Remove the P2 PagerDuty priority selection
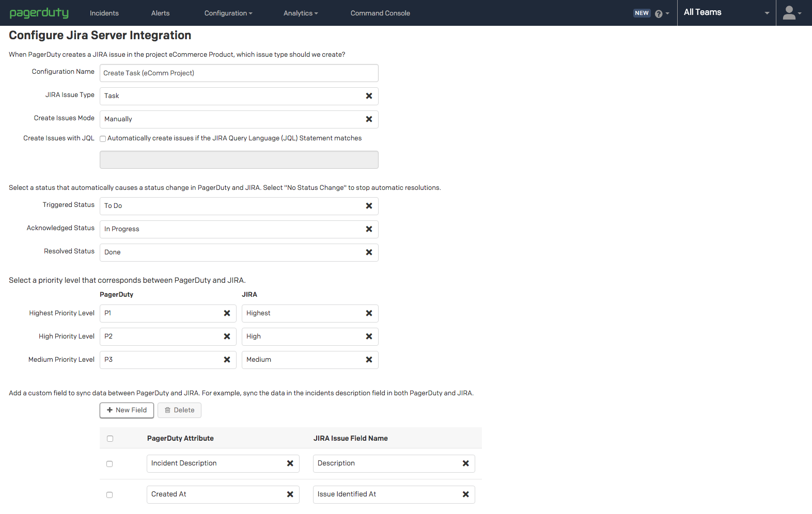This screenshot has width=812, height=514. tap(227, 336)
